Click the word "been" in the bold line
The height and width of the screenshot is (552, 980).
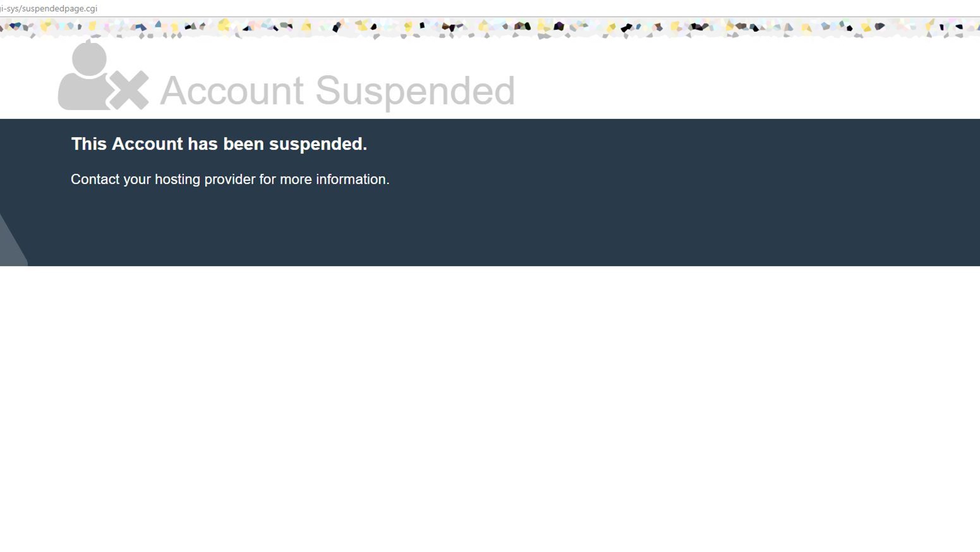243,144
